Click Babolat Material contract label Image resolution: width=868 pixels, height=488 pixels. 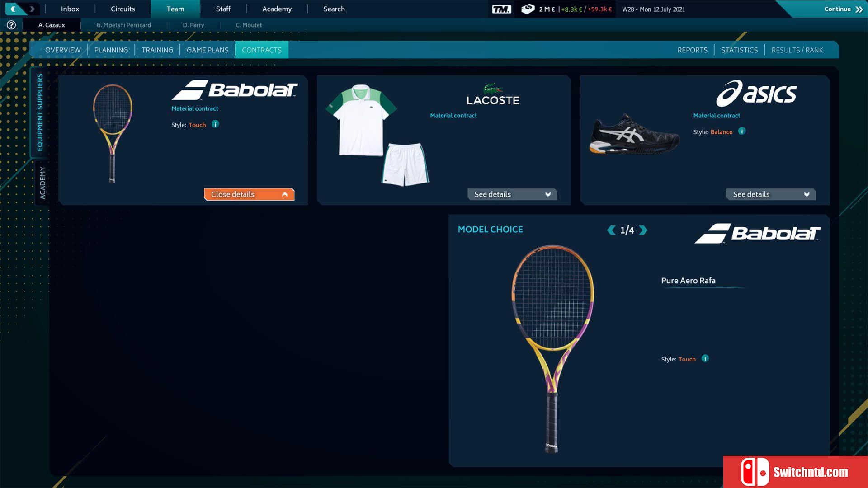[x=194, y=108]
